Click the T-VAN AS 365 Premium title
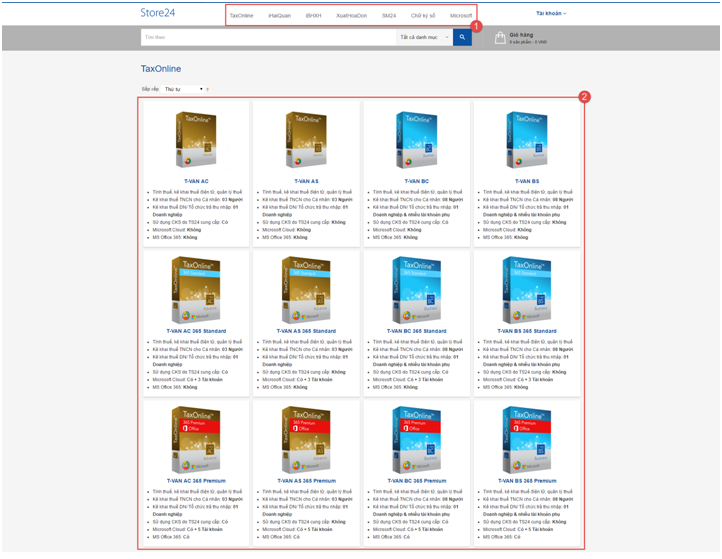This screenshot has height=559, width=722. click(x=306, y=481)
